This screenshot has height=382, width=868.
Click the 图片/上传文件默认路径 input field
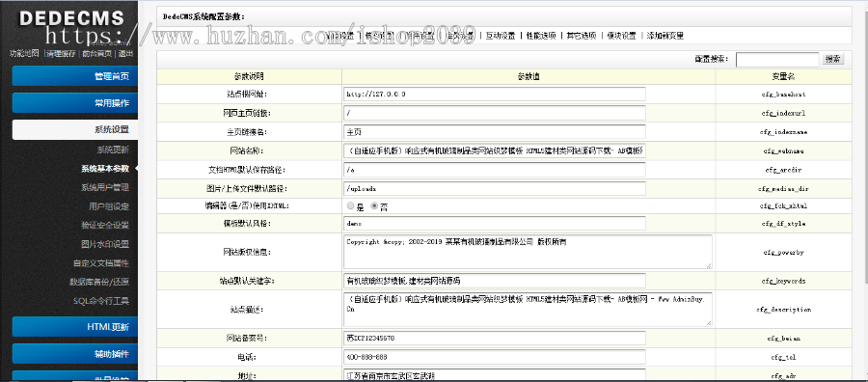click(495, 188)
